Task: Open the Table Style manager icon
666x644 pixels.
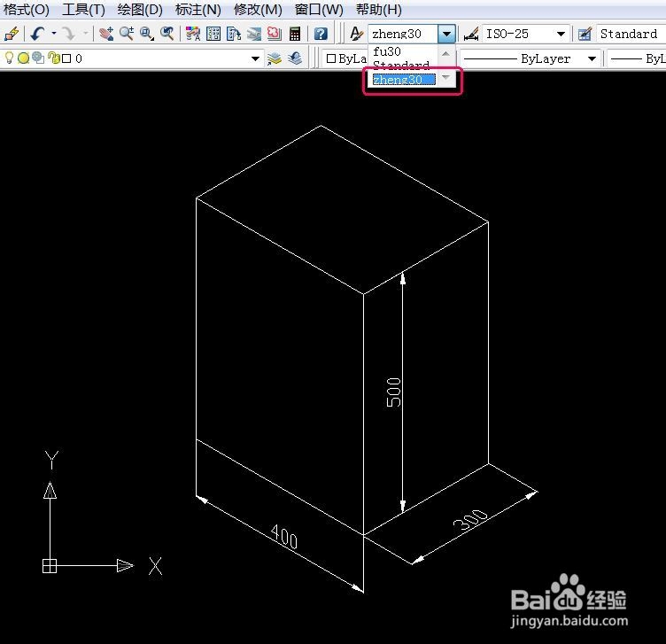Action: (x=585, y=34)
